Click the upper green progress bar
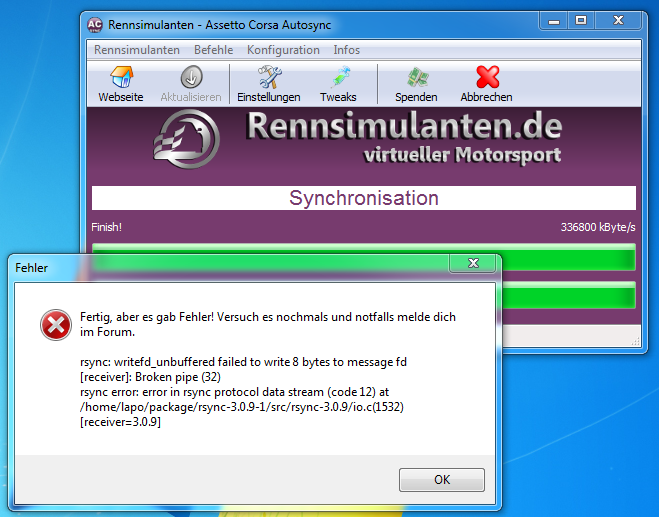Image resolution: width=659 pixels, height=517 pixels. pos(363,257)
